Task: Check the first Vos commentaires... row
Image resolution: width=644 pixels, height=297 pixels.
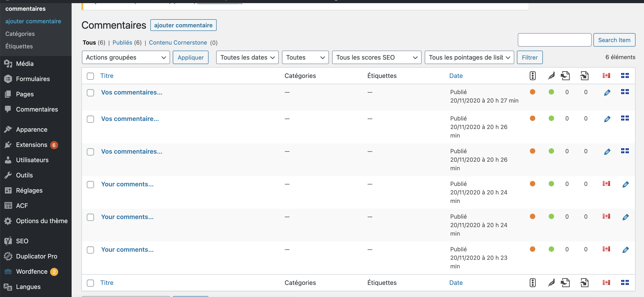Action: click(90, 93)
